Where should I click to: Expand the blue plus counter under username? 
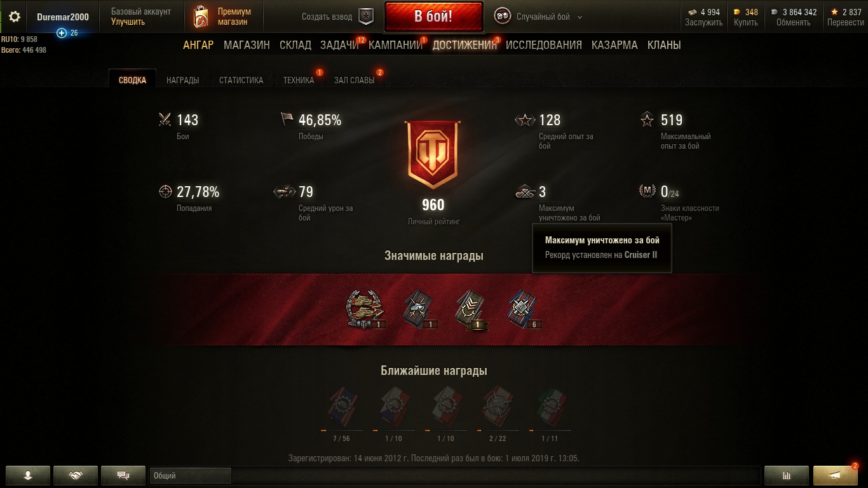pyautogui.click(x=67, y=33)
